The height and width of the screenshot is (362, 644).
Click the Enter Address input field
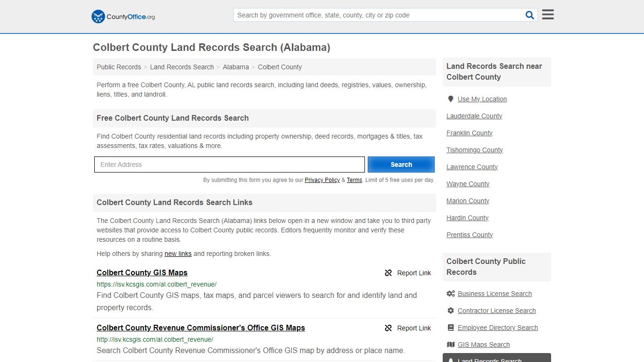(230, 165)
